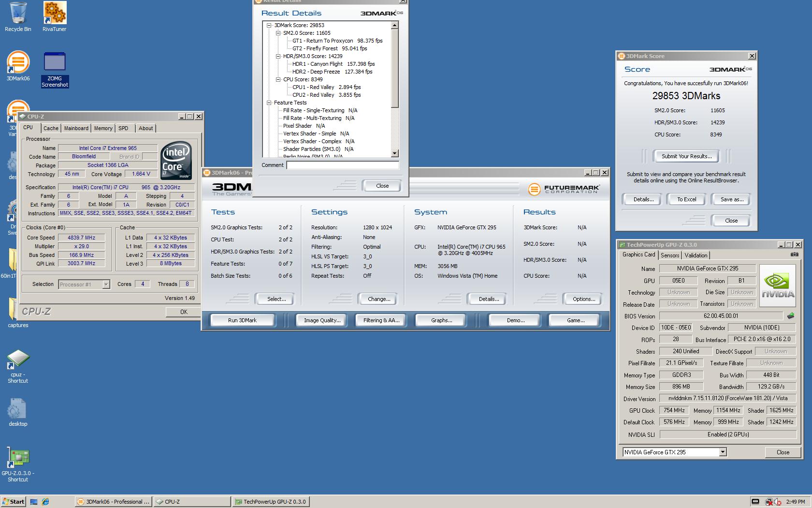
Task: Open the cpuz shortcut icon
Action: pyautogui.click(x=18, y=367)
